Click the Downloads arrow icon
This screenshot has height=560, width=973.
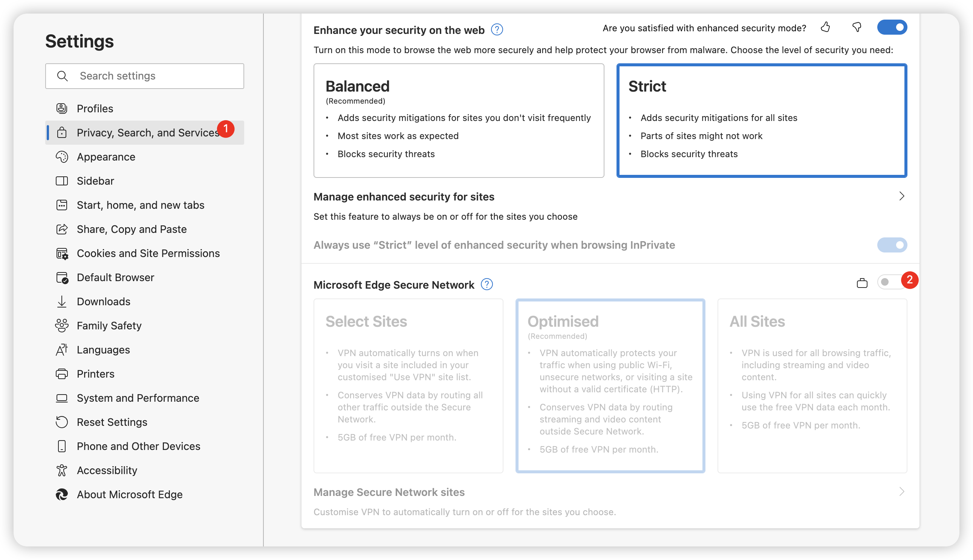pos(61,301)
